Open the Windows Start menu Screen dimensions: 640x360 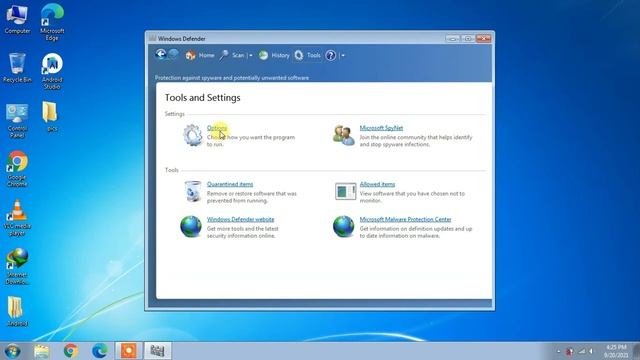(x=13, y=351)
